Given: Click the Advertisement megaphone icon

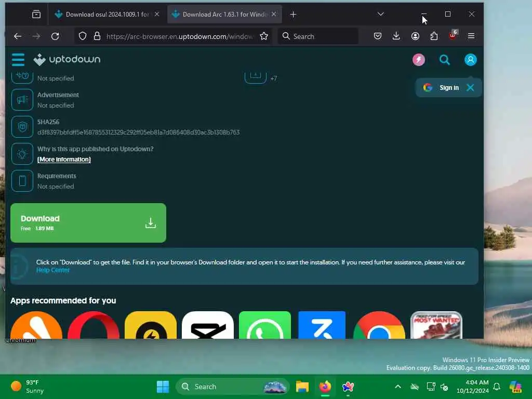Looking at the screenshot, I should tap(22, 100).
